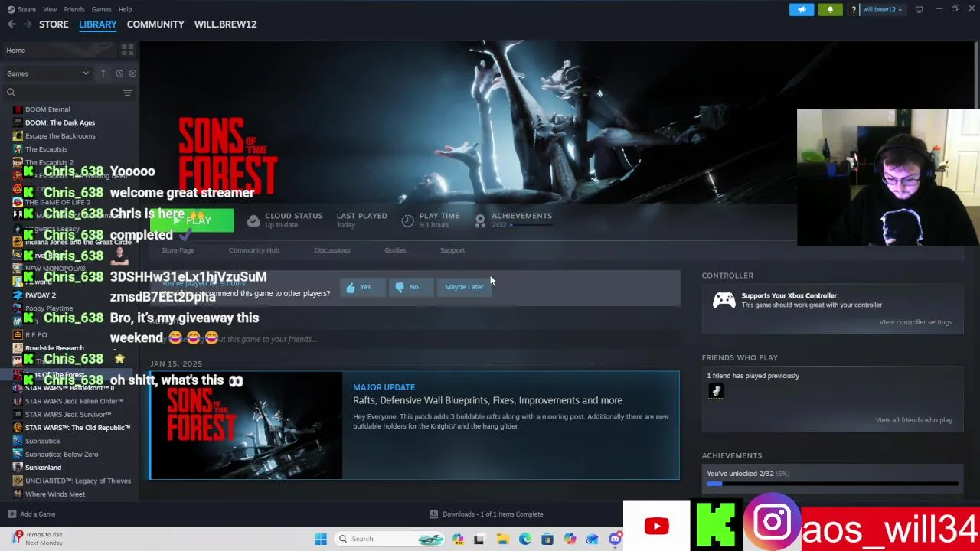
Task: Go to the STORE tab
Action: tap(54, 24)
